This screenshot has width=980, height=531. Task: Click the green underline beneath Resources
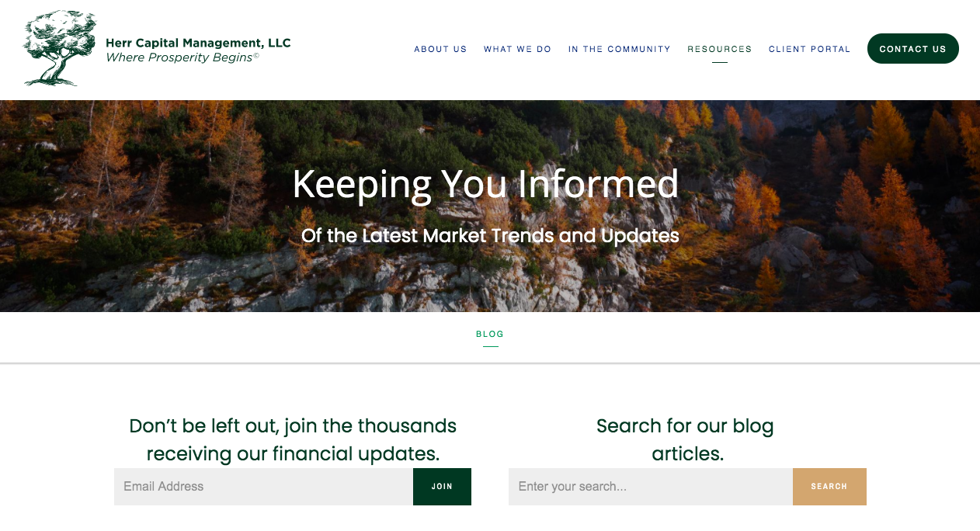point(720,62)
